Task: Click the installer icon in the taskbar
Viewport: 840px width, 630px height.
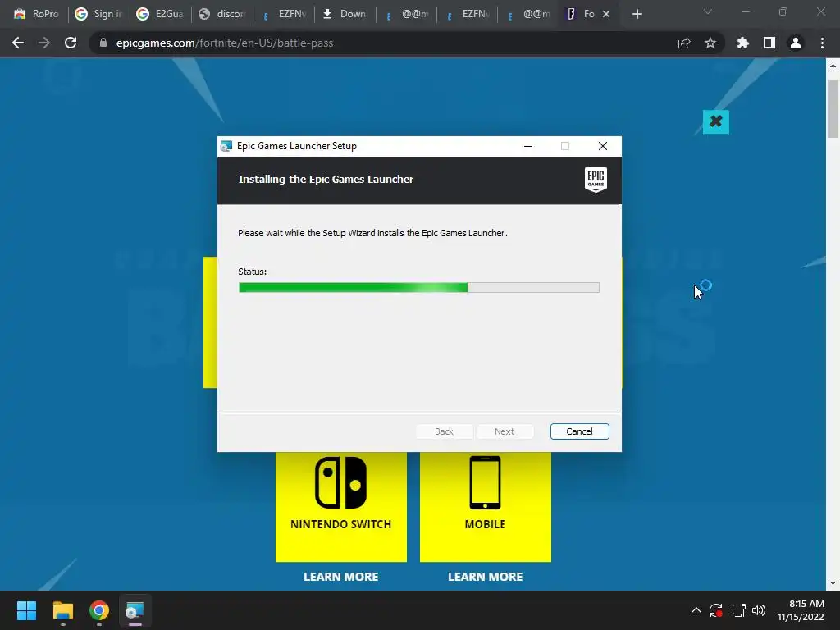Action: [x=135, y=610]
